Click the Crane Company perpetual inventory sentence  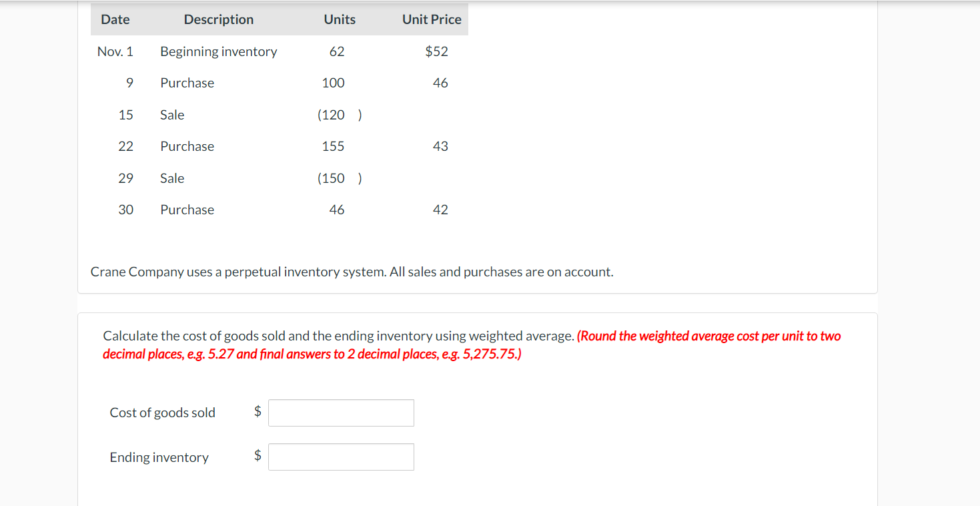tap(352, 272)
